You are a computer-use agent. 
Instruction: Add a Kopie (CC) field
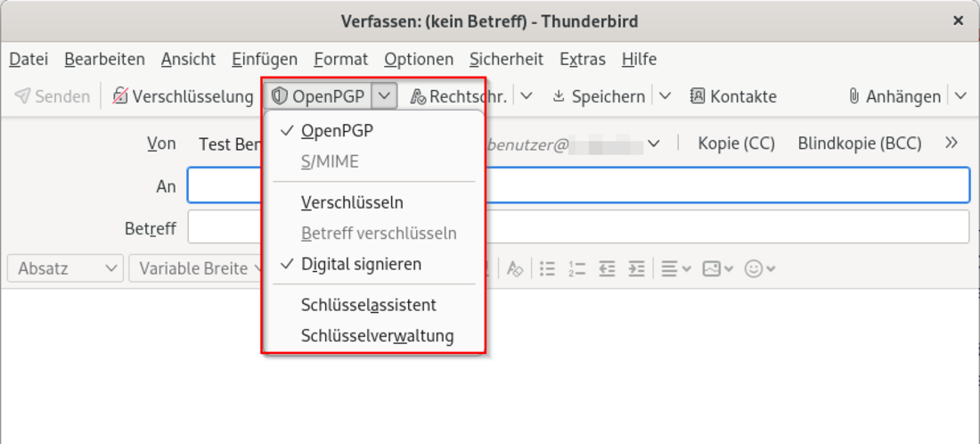pyautogui.click(x=736, y=144)
